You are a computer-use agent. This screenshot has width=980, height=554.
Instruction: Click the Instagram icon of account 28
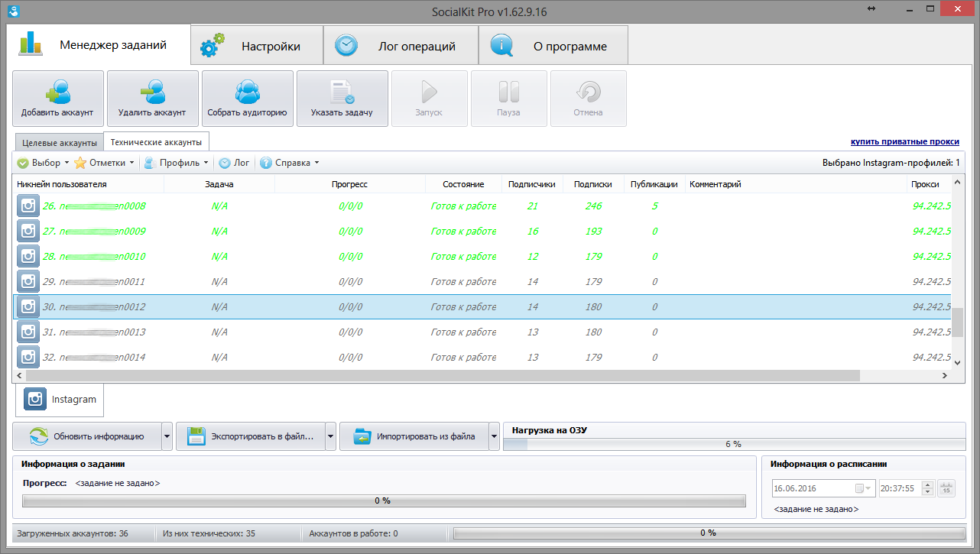point(28,257)
